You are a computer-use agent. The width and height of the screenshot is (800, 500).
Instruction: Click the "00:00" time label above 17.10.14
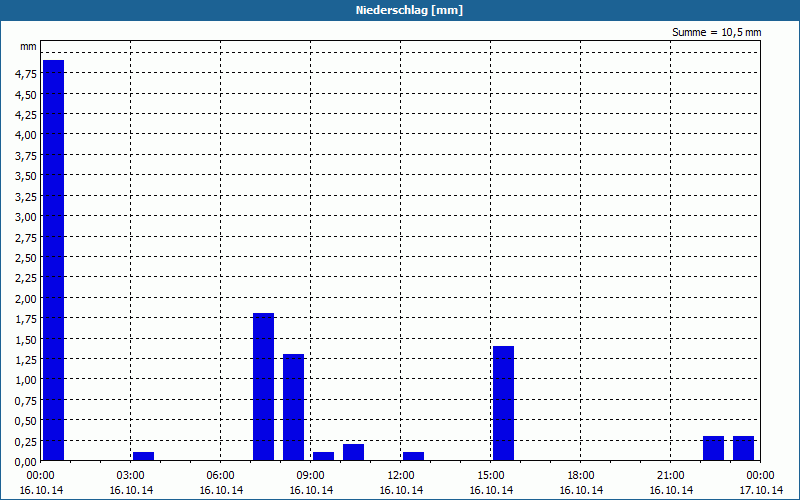pyautogui.click(x=760, y=476)
